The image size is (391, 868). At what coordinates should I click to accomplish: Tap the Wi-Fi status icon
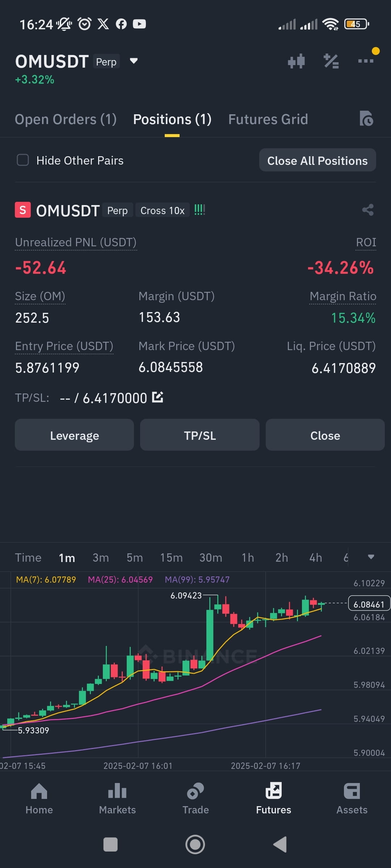point(331,24)
